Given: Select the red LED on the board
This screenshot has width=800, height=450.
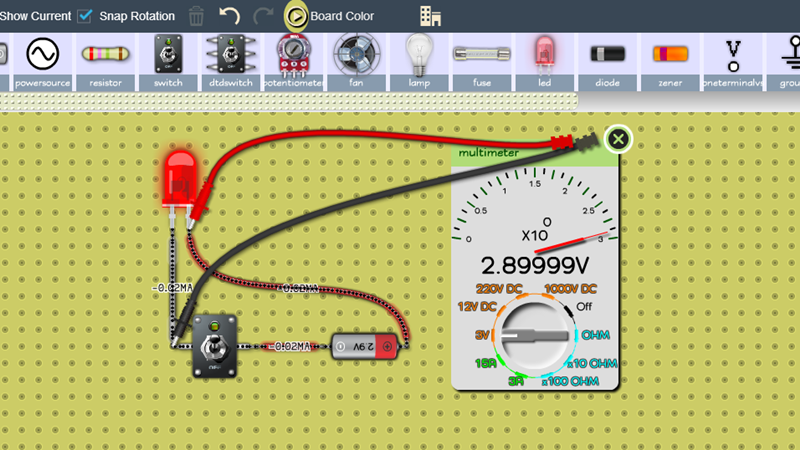Looking at the screenshot, I should click(180, 178).
